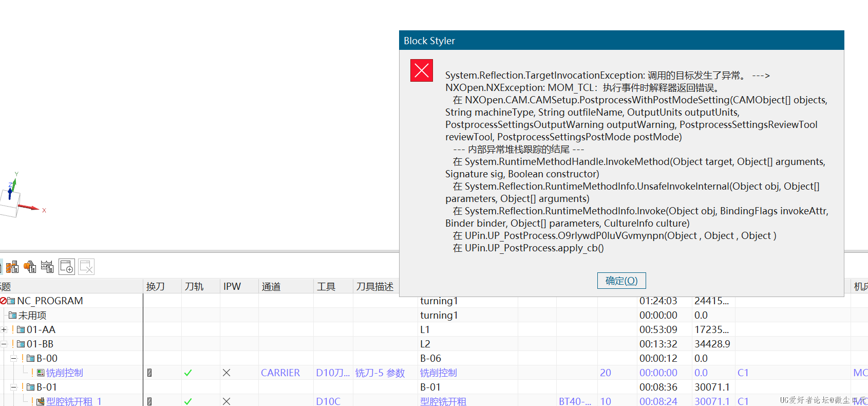Select the 型腔铣开粗_1 operation
868x406 pixels.
pyautogui.click(x=74, y=401)
